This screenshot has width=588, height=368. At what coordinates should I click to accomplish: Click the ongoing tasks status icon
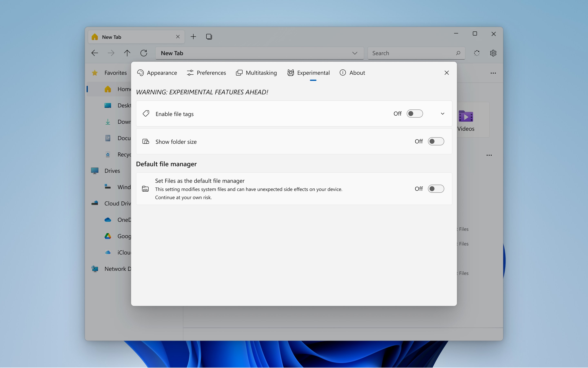coord(477,53)
